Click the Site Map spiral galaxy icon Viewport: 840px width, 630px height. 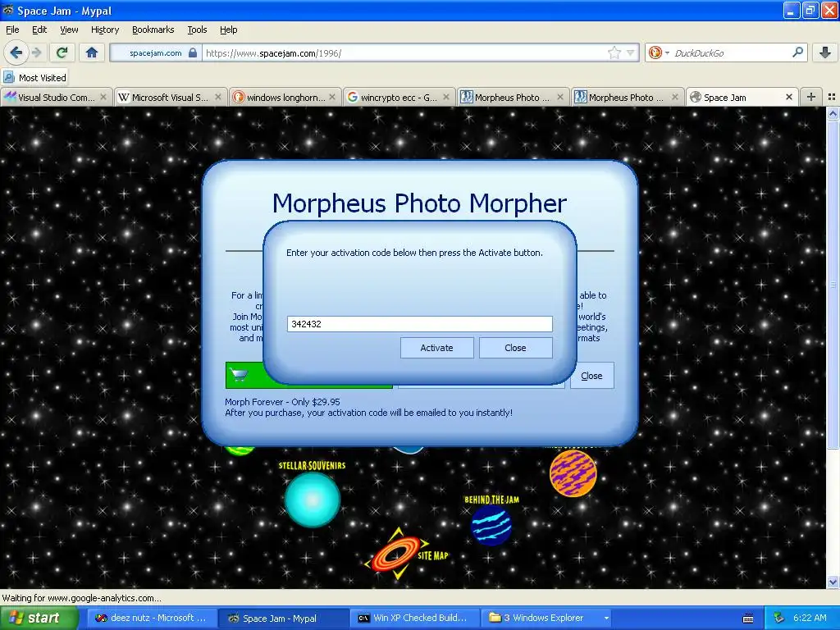click(x=396, y=554)
